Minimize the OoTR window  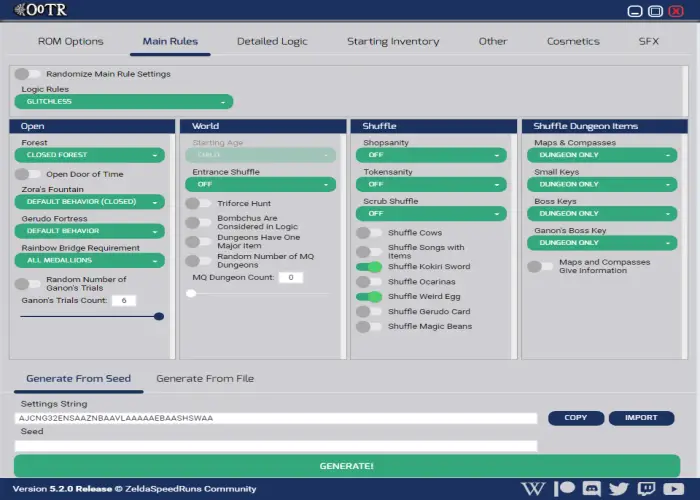pyautogui.click(x=634, y=11)
